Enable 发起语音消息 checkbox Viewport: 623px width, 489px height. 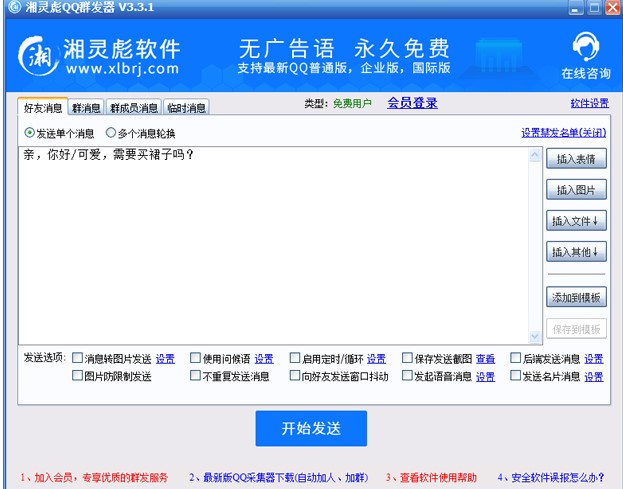(x=407, y=375)
